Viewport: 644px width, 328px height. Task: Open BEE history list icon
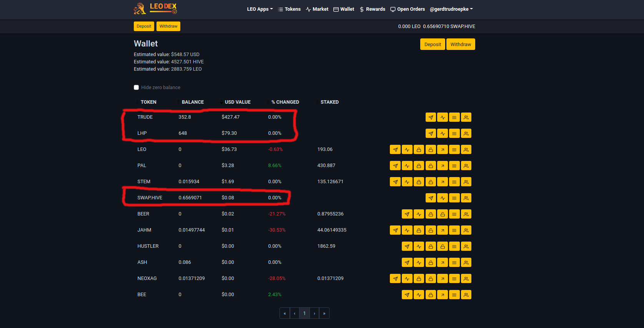(454, 295)
